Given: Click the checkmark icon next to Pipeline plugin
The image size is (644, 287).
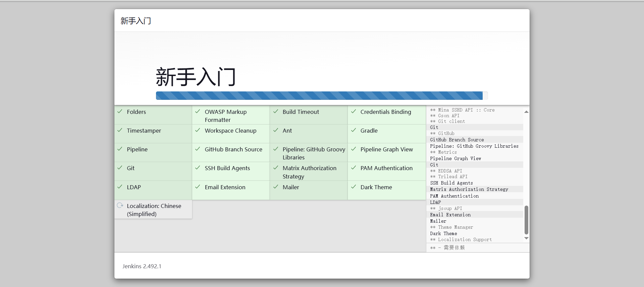Looking at the screenshot, I should (x=120, y=149).
